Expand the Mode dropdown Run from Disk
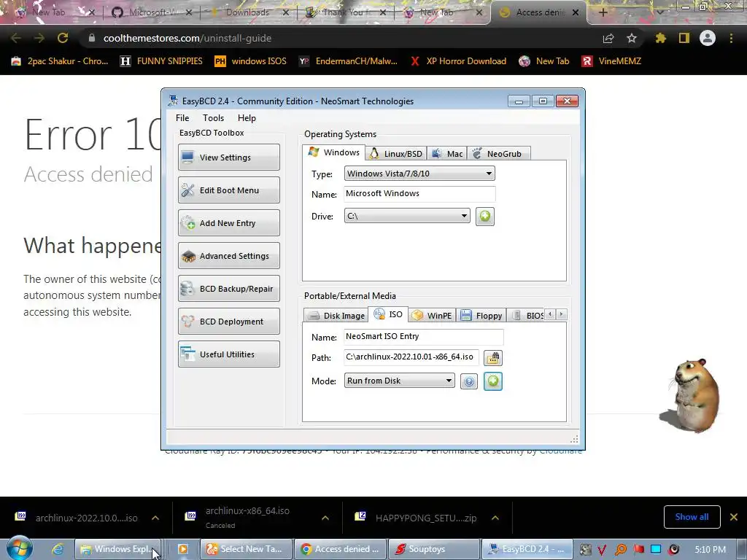The width and height of the screenshot is (747, 560). [x=399, y=381]
